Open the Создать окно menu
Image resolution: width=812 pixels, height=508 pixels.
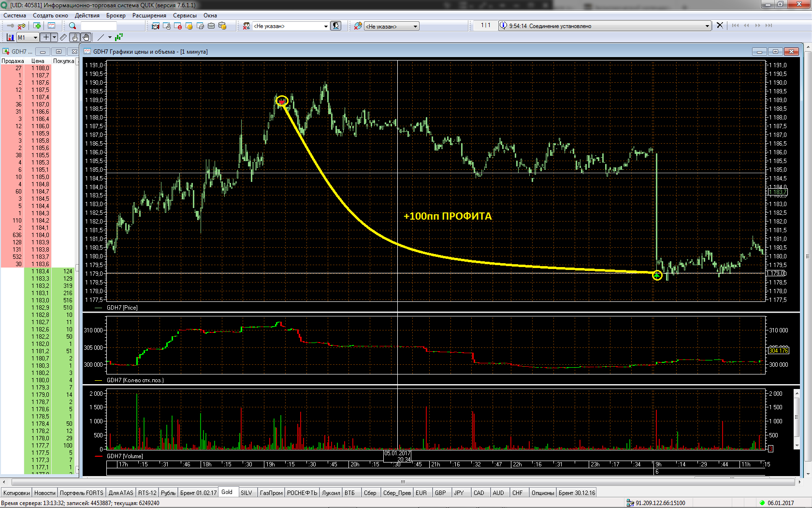click(50, 15)
